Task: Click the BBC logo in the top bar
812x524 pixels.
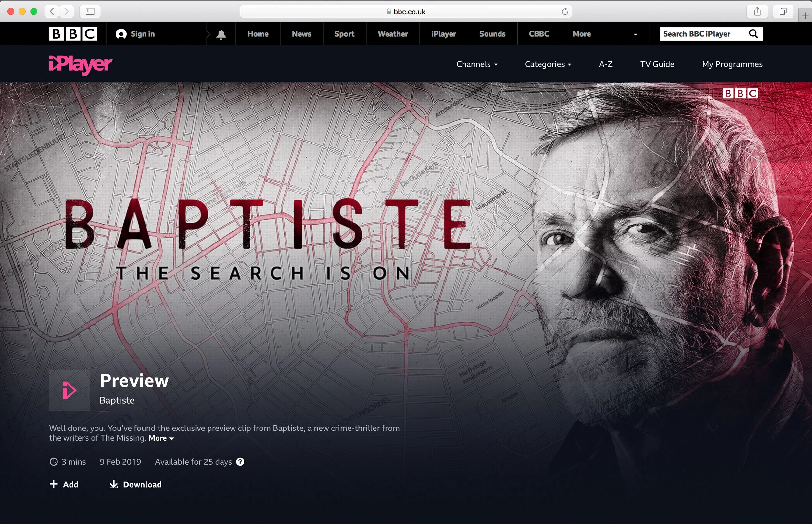Action: pos(73,33)
